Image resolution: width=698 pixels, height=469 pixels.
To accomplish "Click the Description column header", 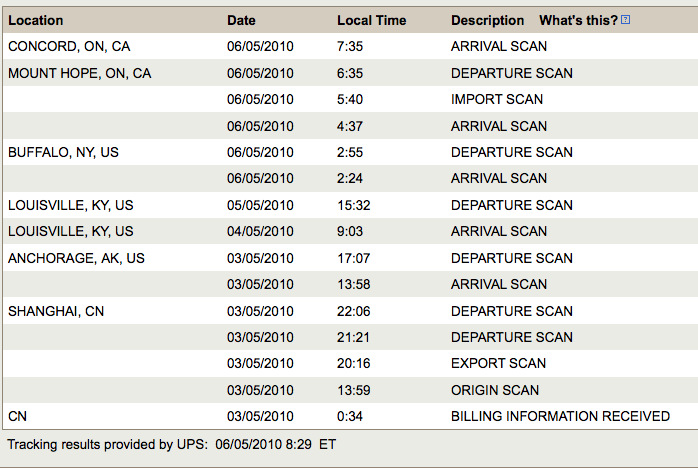I will pyautogui.click(x=487, y=20).
